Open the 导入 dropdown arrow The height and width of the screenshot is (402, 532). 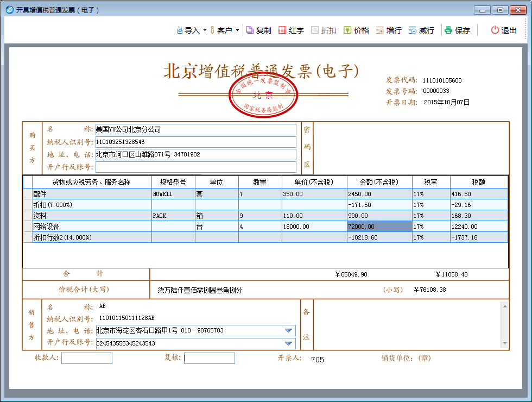coord(205,30)
